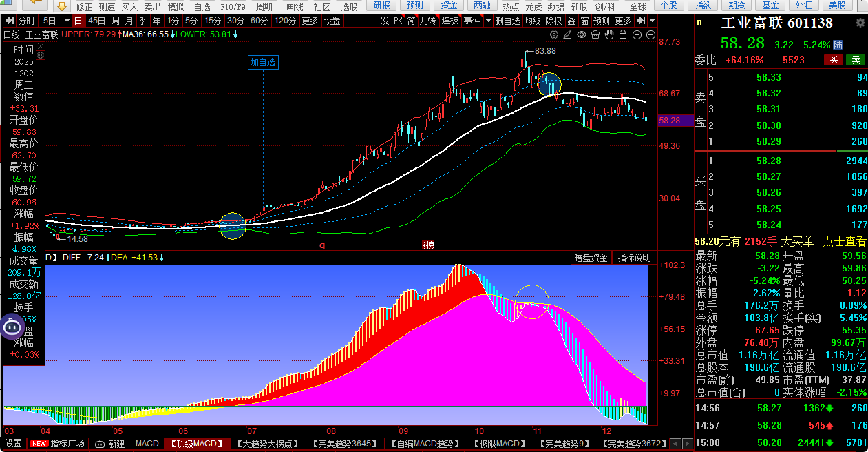The image size is (868, 452).
Task: Toggle 除权 adjustment
Action: pos(553,21)
